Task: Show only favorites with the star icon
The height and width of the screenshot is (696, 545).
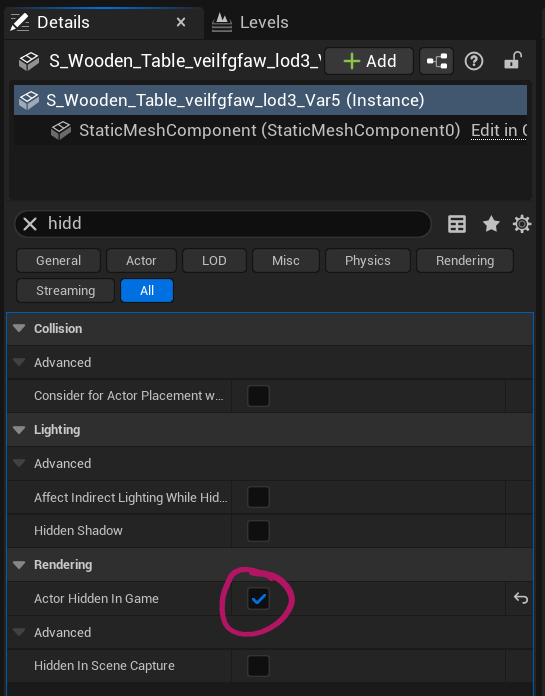Action: point(491,224)
